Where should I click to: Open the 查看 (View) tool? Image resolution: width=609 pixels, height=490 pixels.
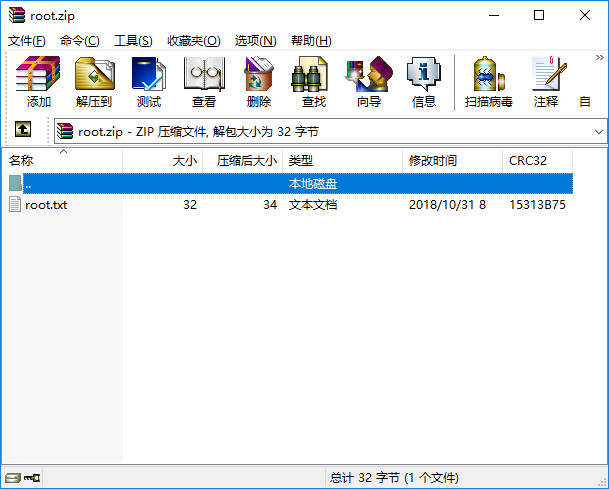tap(204, 82)
